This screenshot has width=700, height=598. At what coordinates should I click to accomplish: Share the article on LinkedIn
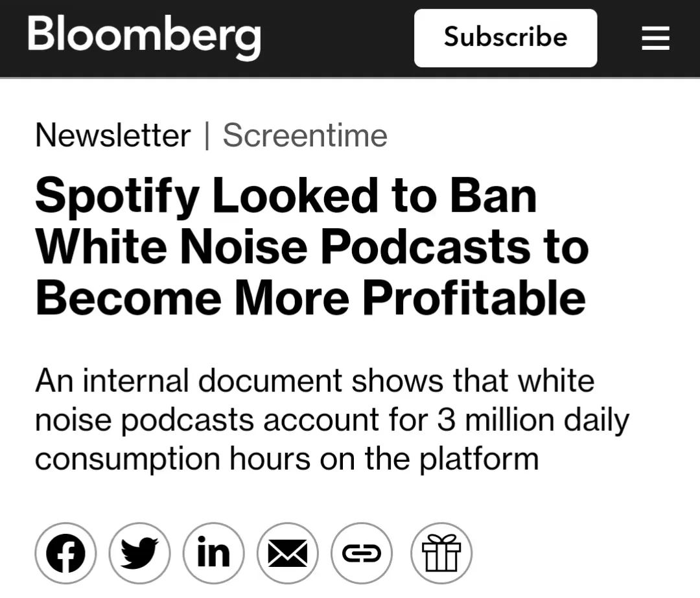click(x=214, y=554)
